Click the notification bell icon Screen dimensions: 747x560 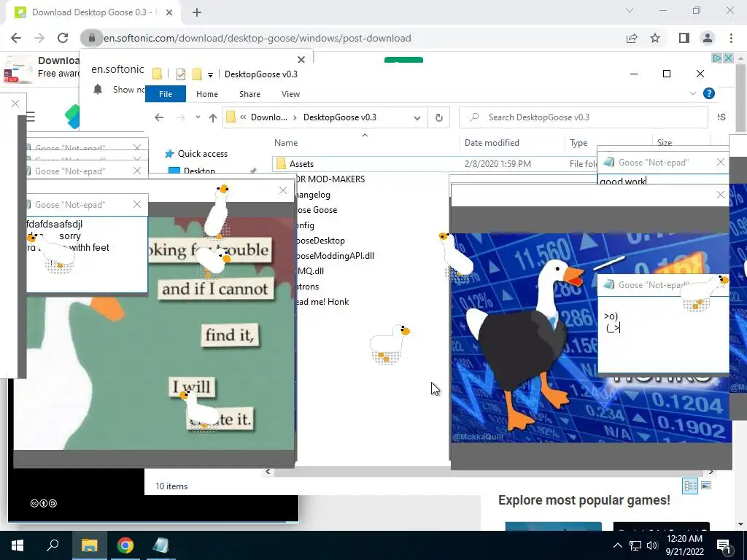tap(98, 89)
